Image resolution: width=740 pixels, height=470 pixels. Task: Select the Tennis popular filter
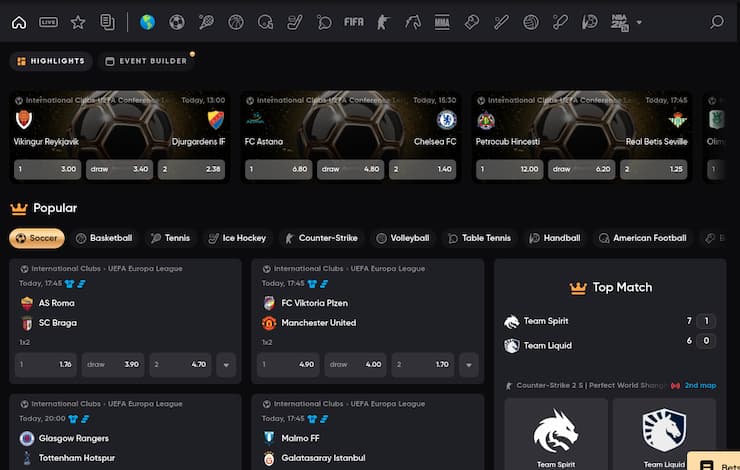coord(170,238)
